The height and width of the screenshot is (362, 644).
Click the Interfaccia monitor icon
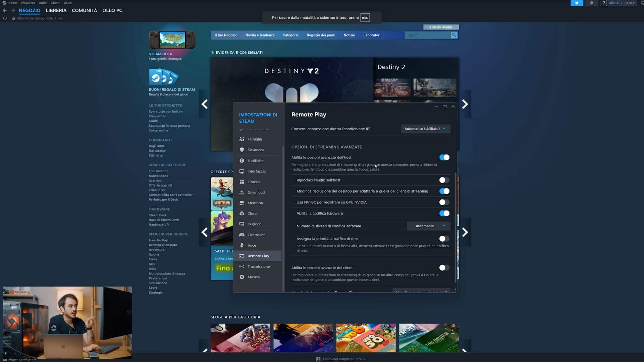[x=242, y=171]
